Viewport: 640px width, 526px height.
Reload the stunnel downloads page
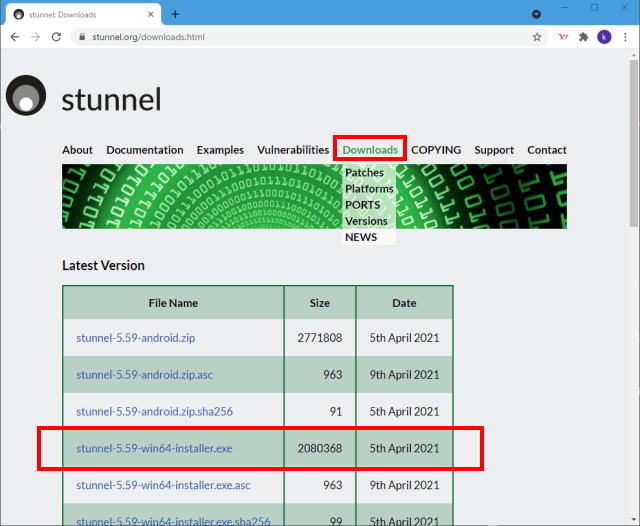click(x=59, y=37)
